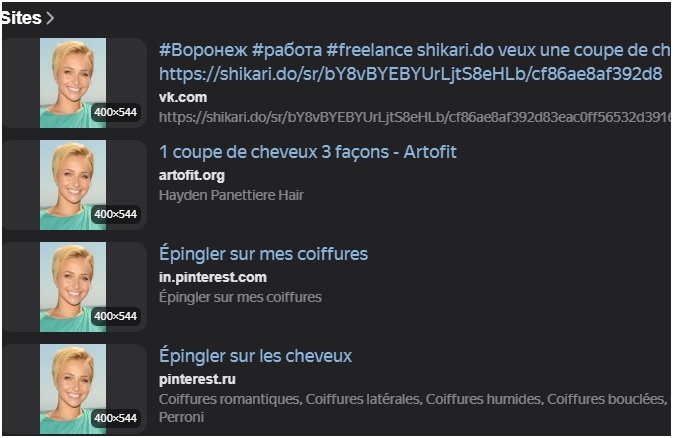Open the thumbnail beside the artofit.org result
This screenshot has height=438, width=673.
tap(73, 185)
